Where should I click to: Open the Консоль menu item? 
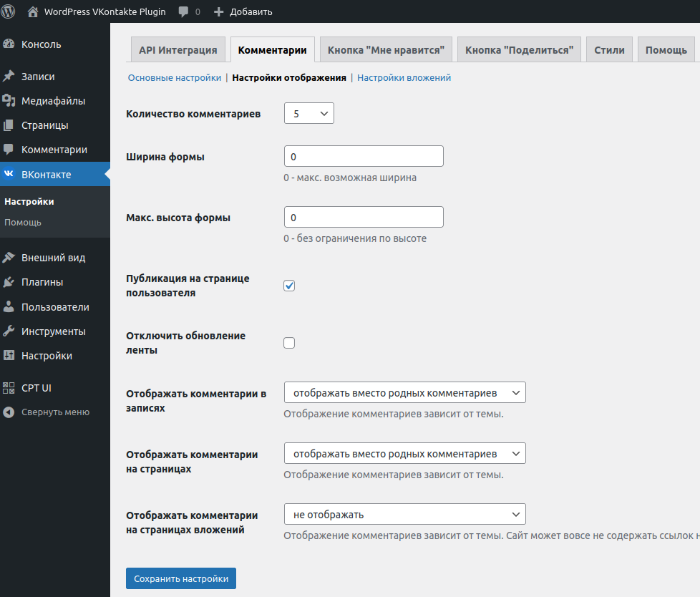click(55, 44)
